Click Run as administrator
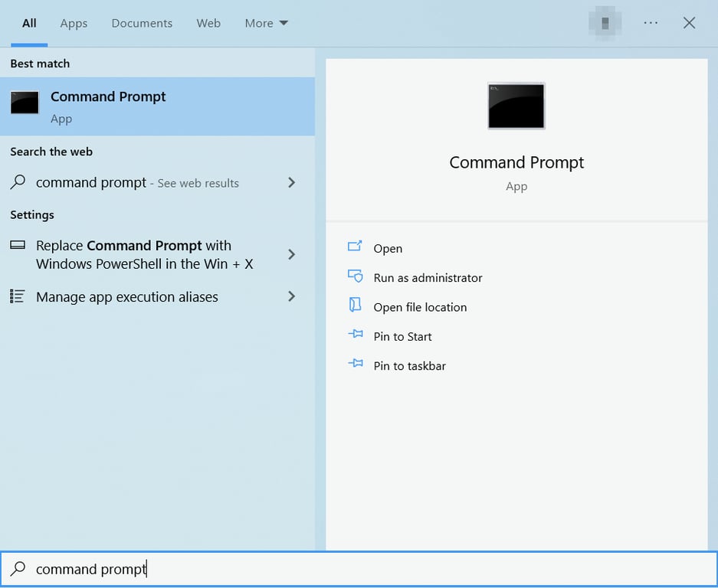The image size is (718, 588). pos(427,277)
